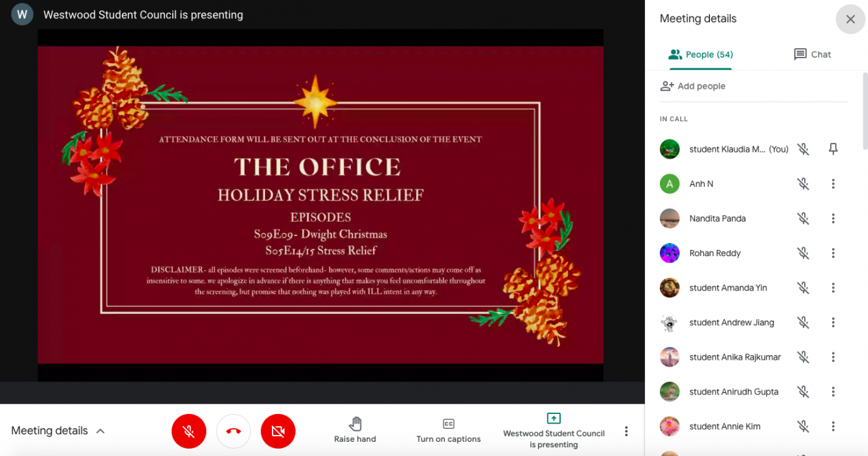Turn on captions
The height and width of the screenshot is (456, 868).
point(448,430)
